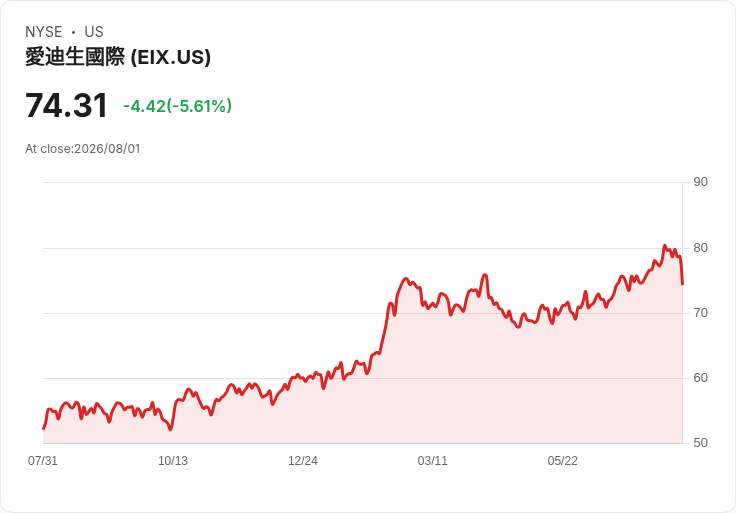This screenshot has height=513, width=736.
Task: Click the 05/22 date axis label
Action: (x=562, y=461)
